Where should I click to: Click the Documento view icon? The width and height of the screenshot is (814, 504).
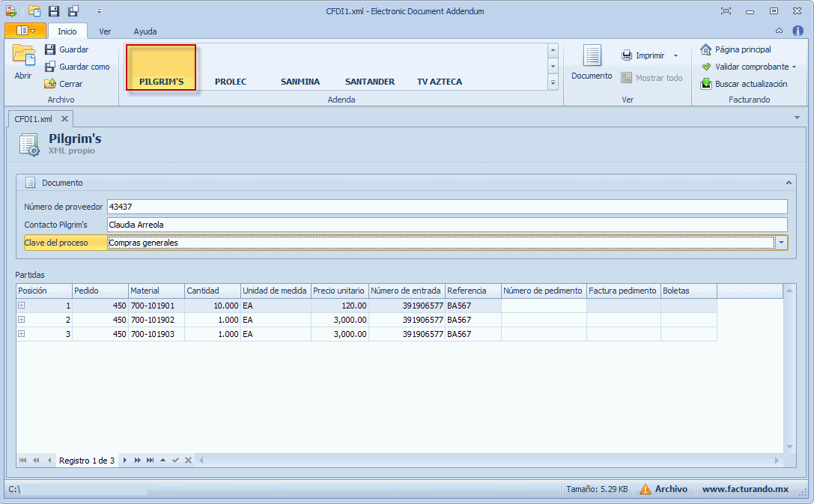tap(592, 55)
